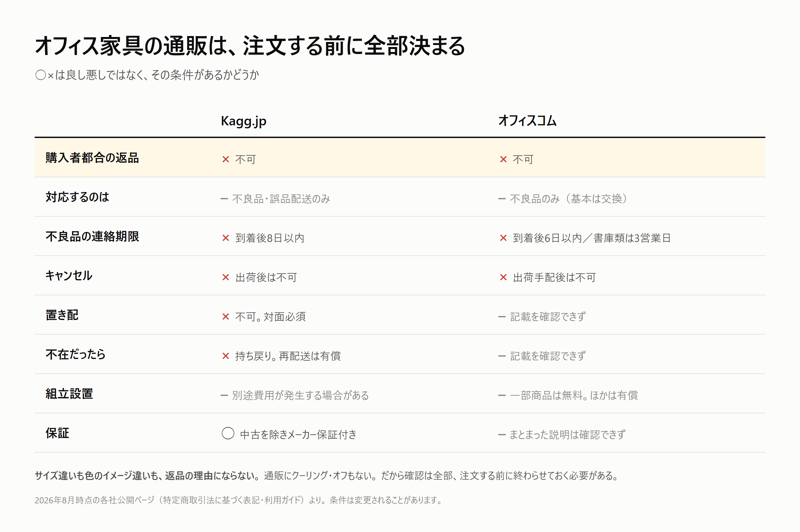This screenshot has height=532, width=800.
Task: Click the text 中古を除きメーカー保証付き
Action: pyautogui.click(x=299, y=435)
